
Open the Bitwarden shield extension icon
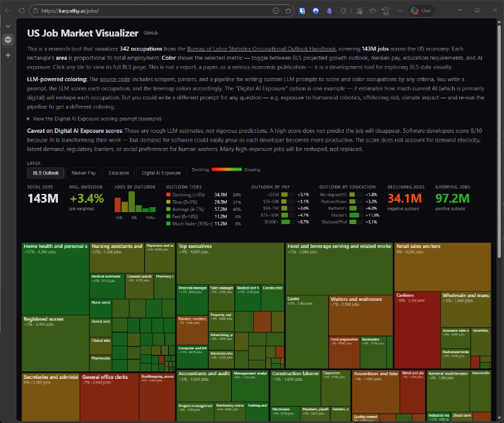(x=302, y=11)
